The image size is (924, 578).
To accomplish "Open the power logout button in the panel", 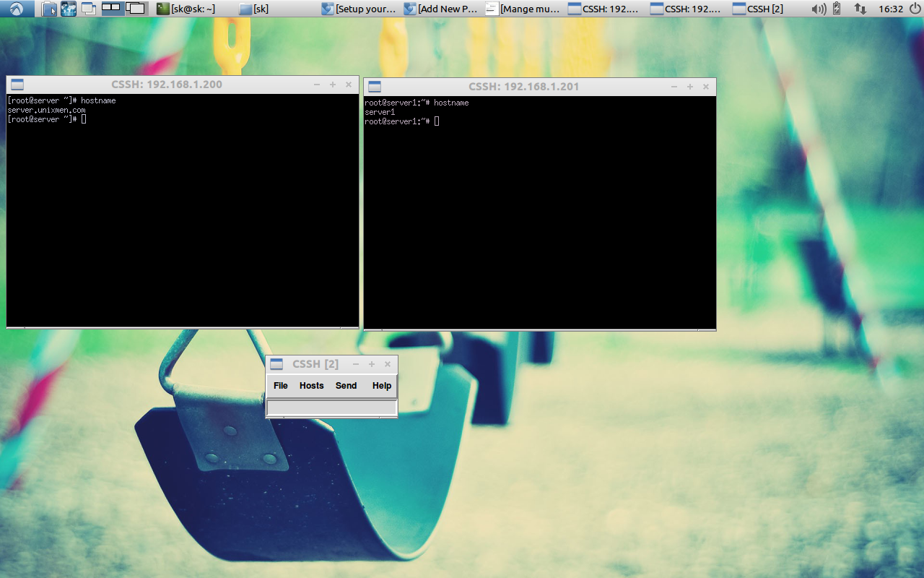I will click(915, 9).
